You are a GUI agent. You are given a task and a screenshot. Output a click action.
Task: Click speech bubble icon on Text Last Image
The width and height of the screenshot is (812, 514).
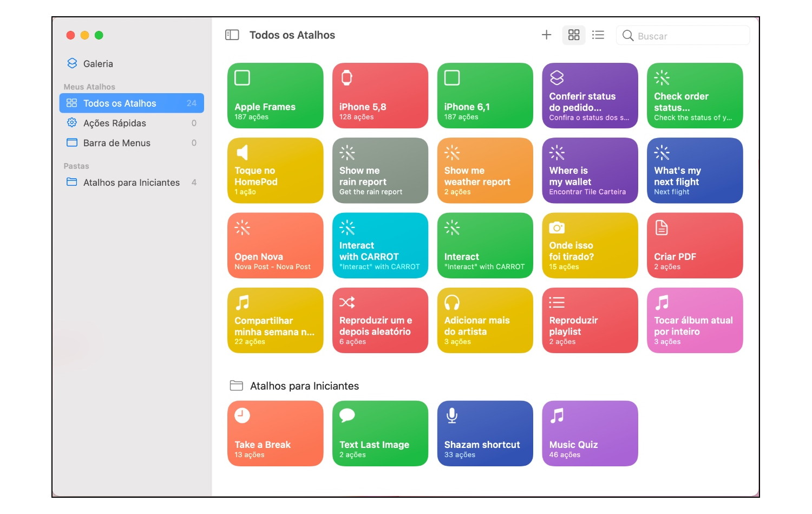tap(347, 415)
